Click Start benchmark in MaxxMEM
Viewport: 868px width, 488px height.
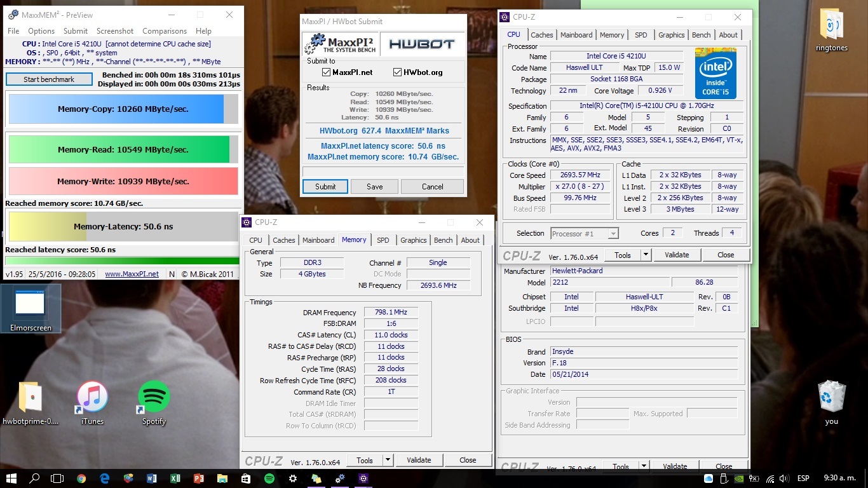click(x=49, y=79)
